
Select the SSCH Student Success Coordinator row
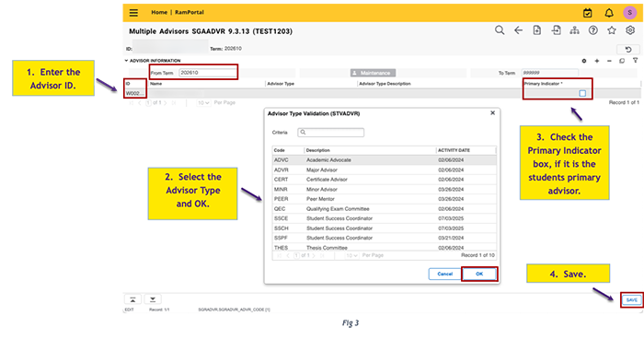[384, 228]
